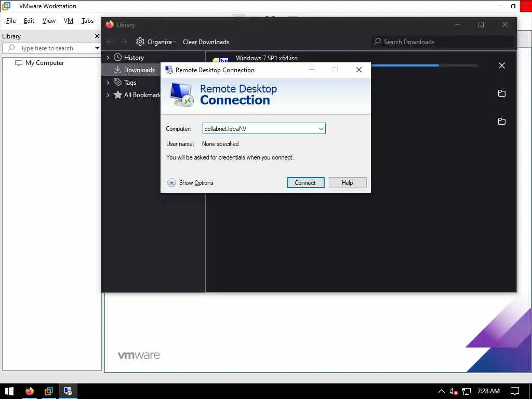Click the search magnifier icon in Library window

tap(377, 42)
